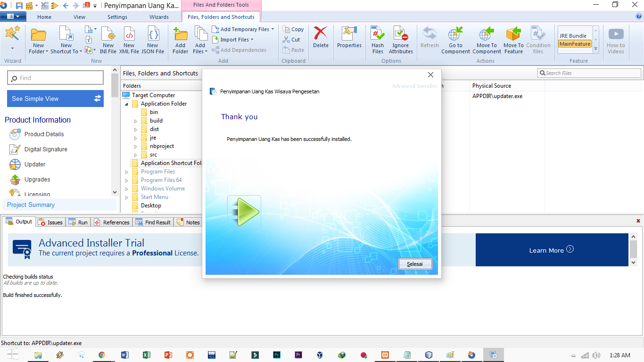644x362 pixels.
Task: Collapse the Application Folder tree node
Action: pyautogui.click(x=126, y=104)
